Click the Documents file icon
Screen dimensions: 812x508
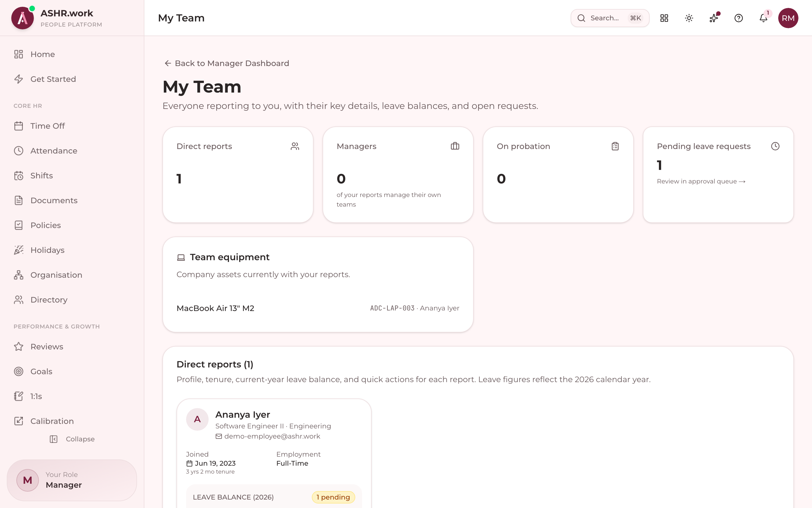click(x=19, y=201)
